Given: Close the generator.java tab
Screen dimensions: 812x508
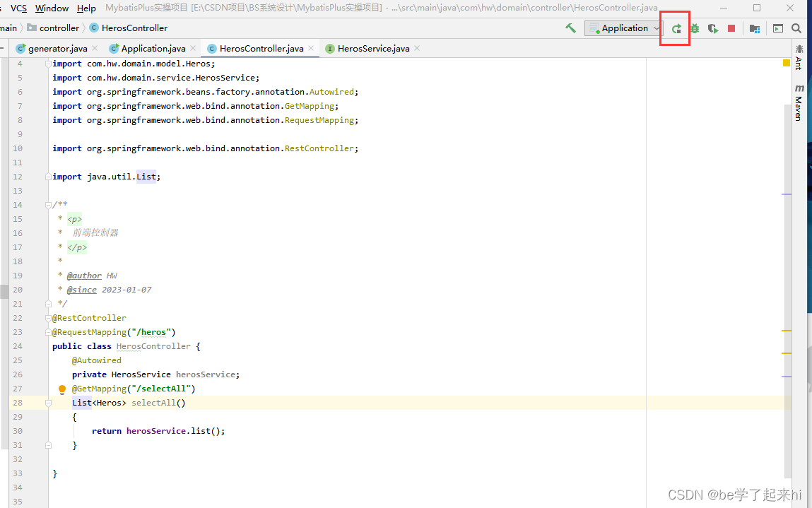Looking at the screenshot, I should [x=95, y=48].
